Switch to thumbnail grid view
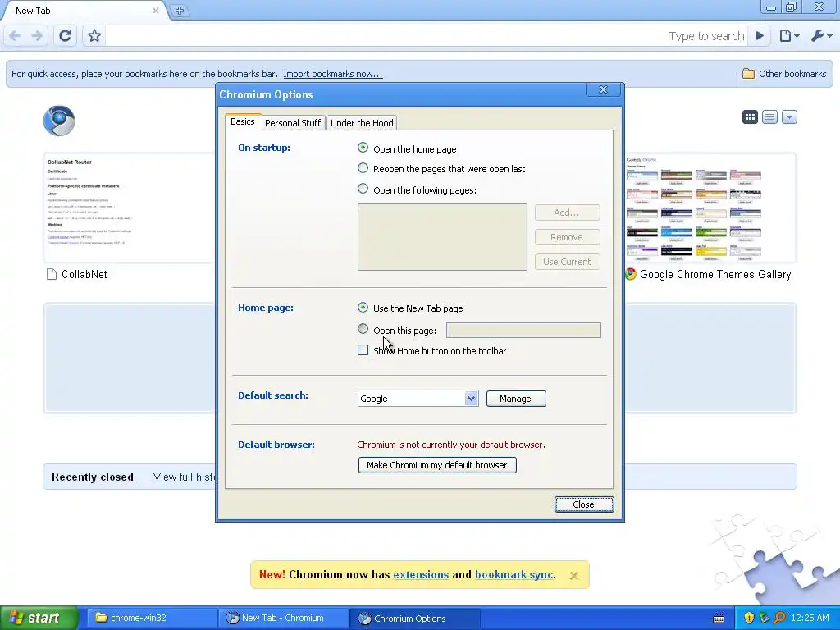 (x=750, y=116)
